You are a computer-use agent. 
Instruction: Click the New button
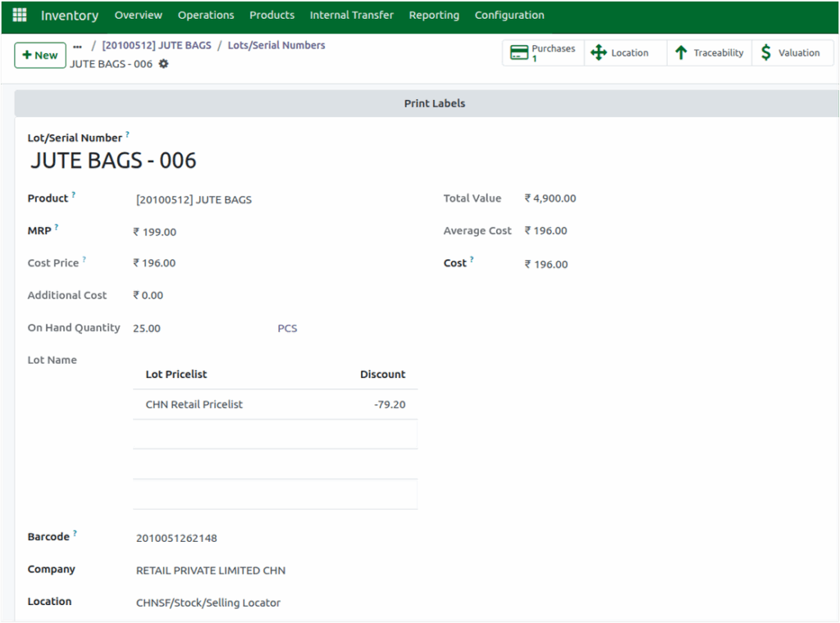39,55
